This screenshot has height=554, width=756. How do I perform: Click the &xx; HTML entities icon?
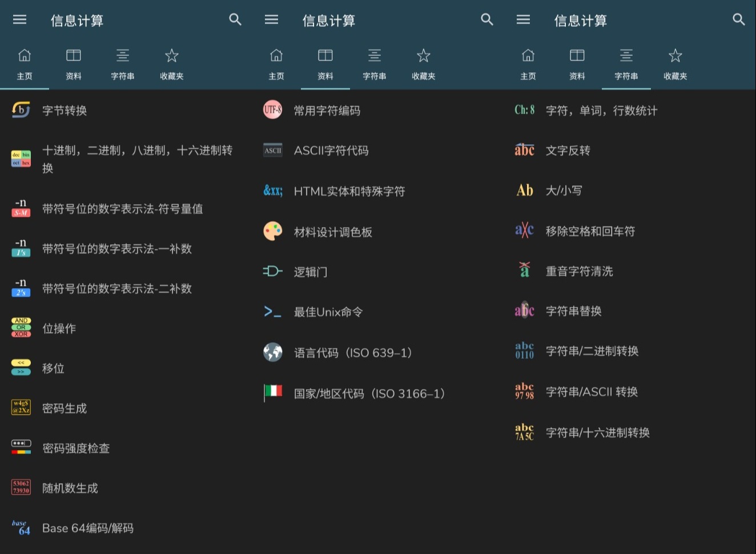coord(273,191)
